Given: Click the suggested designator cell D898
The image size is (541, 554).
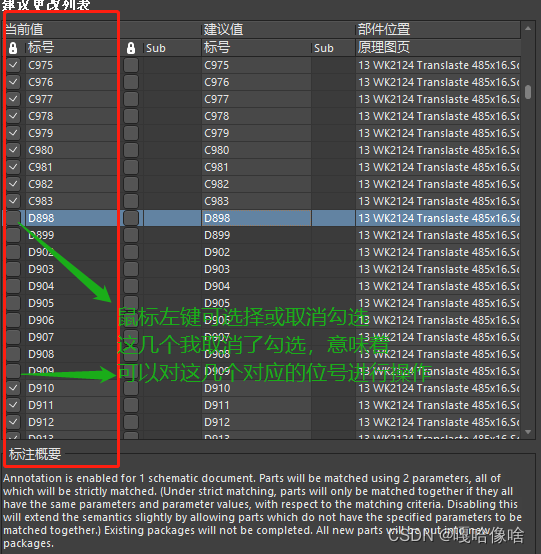Looking at the screenshot, I should pyautogui.click(x=257, y=218).
